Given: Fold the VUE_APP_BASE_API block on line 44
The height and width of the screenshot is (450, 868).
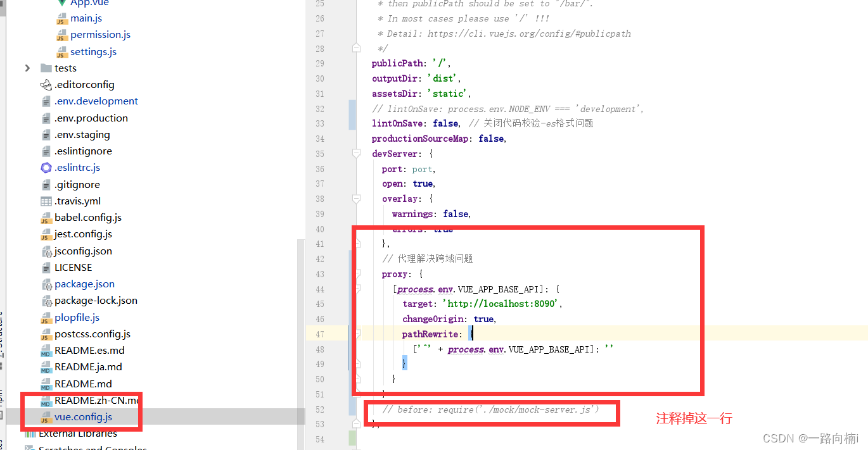Looking at the screenshot, I should click(357, 289).
